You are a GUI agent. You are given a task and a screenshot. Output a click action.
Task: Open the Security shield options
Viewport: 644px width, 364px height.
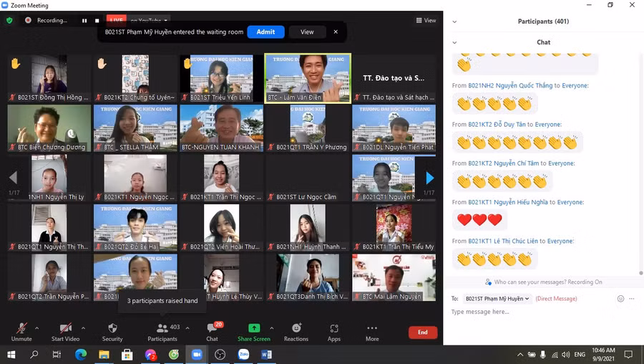click(112, 327)
